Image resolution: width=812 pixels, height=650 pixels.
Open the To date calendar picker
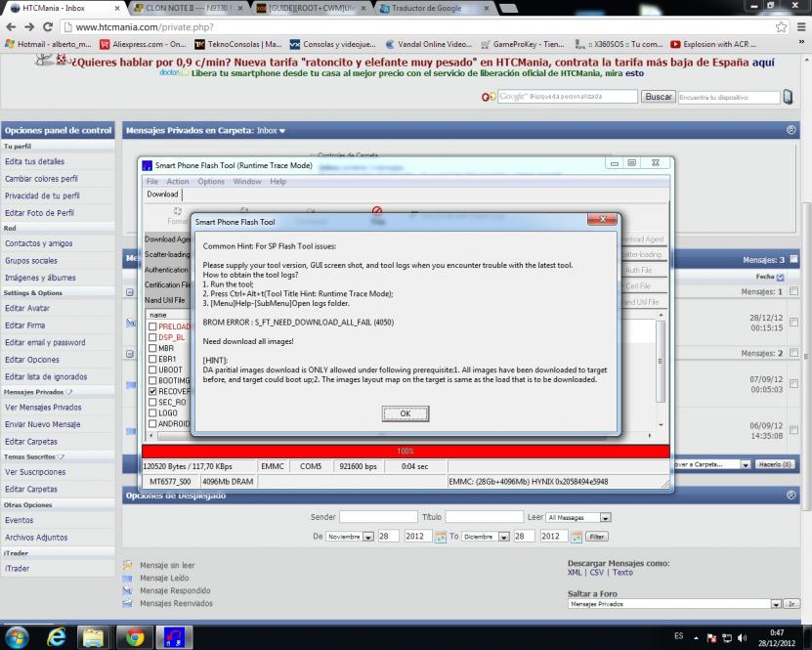click(576, 537)
